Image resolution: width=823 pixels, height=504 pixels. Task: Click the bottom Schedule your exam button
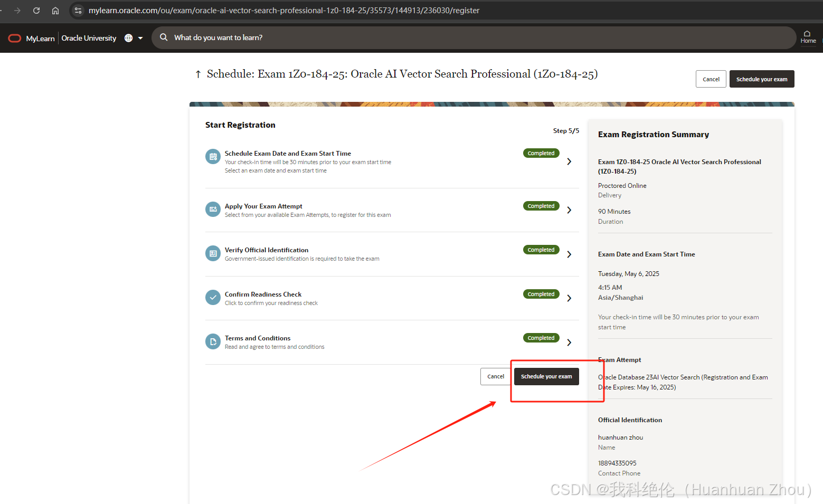(546, 376)
